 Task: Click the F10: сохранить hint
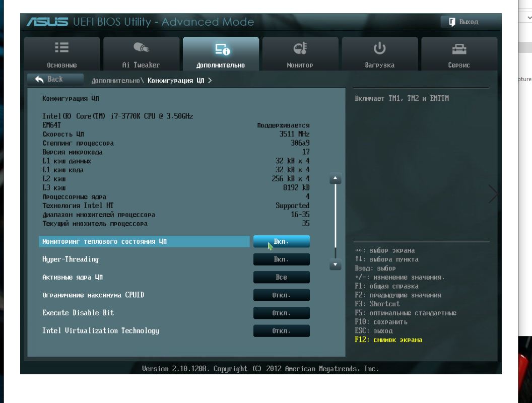(381, 322)
